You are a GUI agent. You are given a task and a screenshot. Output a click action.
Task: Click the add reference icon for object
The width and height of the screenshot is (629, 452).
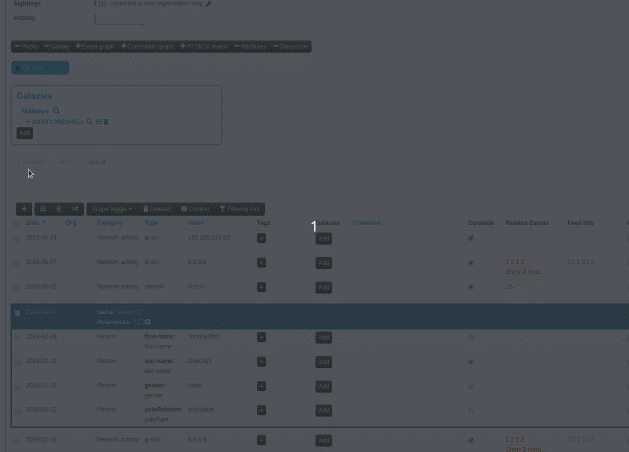tap(148, 322)
